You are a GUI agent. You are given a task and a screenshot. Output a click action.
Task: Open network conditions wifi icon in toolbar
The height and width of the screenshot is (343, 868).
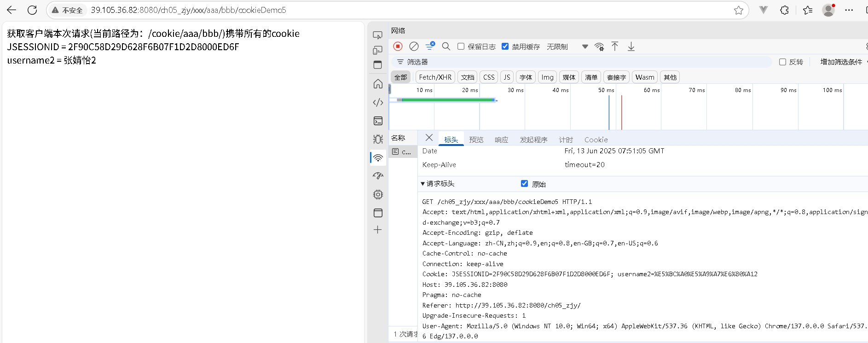(599, 47)
